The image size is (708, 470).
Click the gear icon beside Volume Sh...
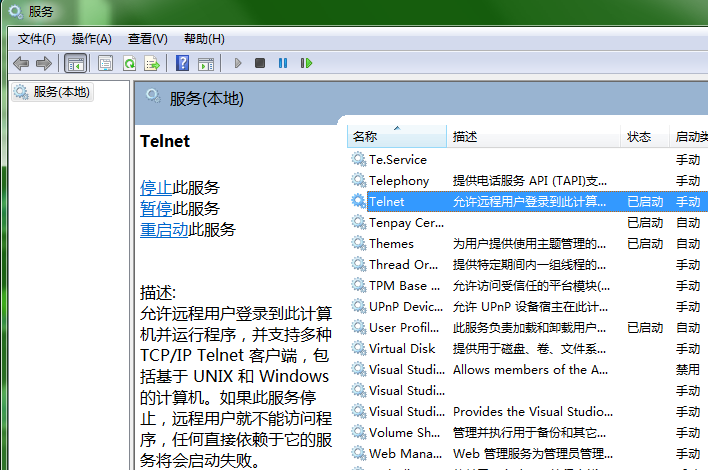click(x=359, y=433)
